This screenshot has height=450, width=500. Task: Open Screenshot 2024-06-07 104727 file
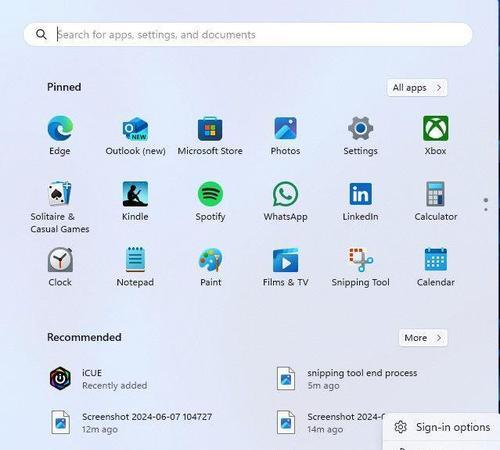pos(132,423)
